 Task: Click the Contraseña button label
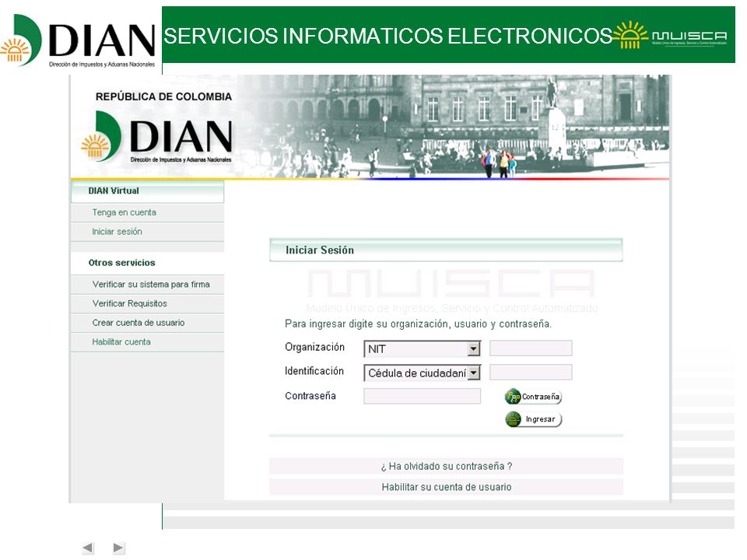coord(541,397)
